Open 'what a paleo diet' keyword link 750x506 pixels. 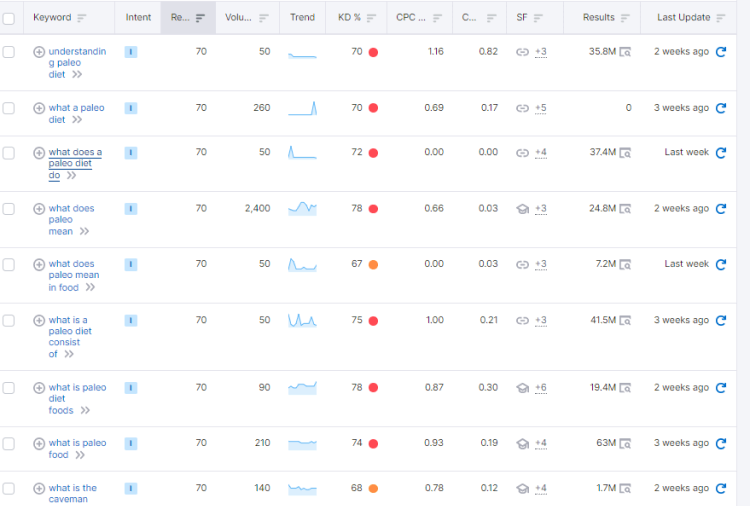point(76,113)
